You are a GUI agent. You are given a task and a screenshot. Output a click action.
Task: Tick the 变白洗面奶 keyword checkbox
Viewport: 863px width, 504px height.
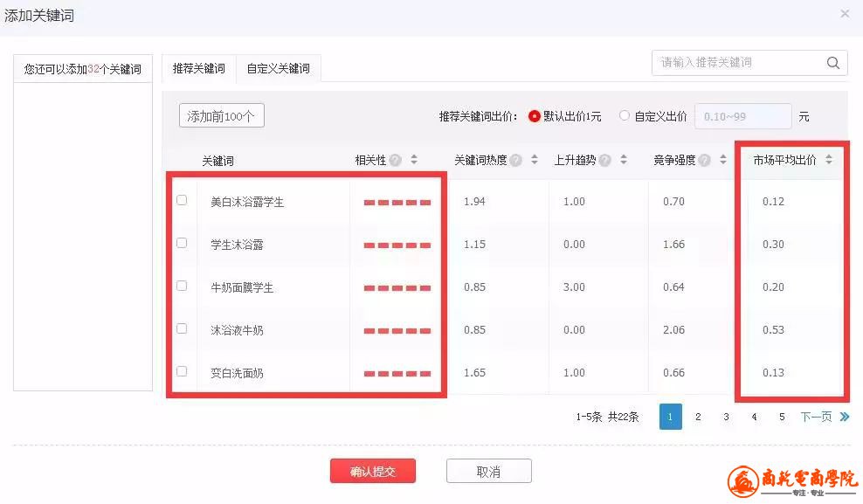pyautogui.click(x=182, y=371)
